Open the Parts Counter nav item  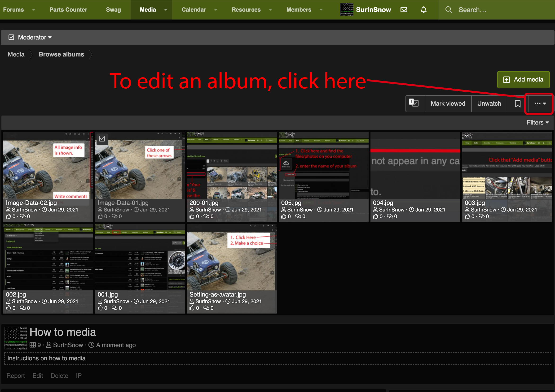coord(68,10)
